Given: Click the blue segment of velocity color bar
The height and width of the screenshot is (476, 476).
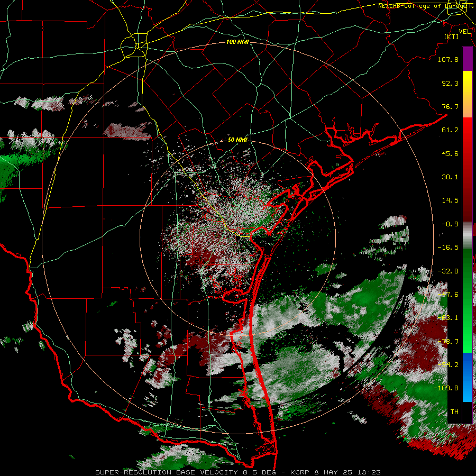Looking at the screenshot, I should coord(467,377).
